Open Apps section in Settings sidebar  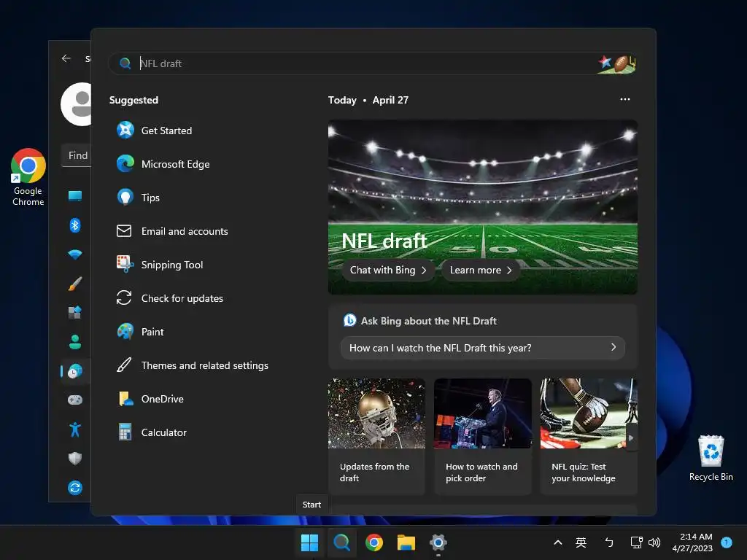tap(75, 312)
